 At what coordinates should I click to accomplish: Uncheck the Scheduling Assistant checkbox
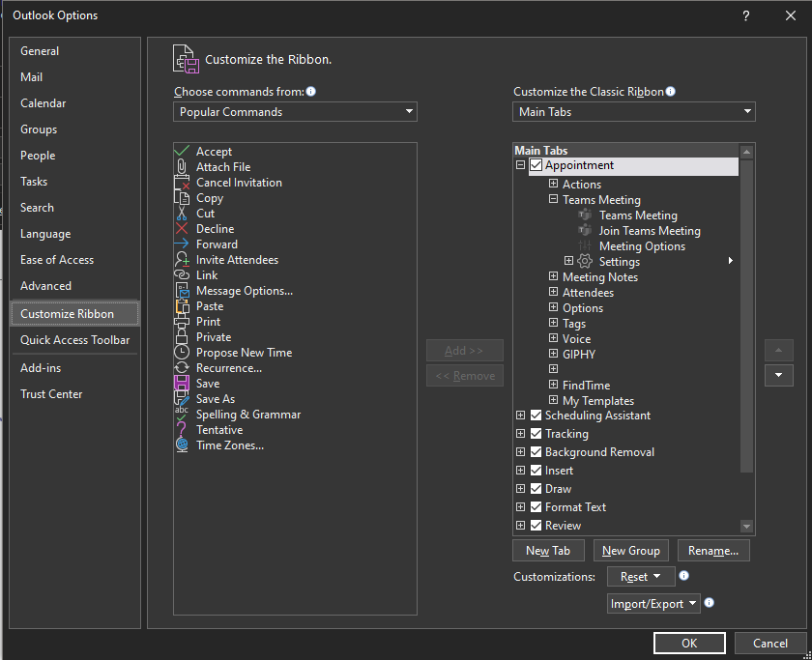(x=536, y=416)
